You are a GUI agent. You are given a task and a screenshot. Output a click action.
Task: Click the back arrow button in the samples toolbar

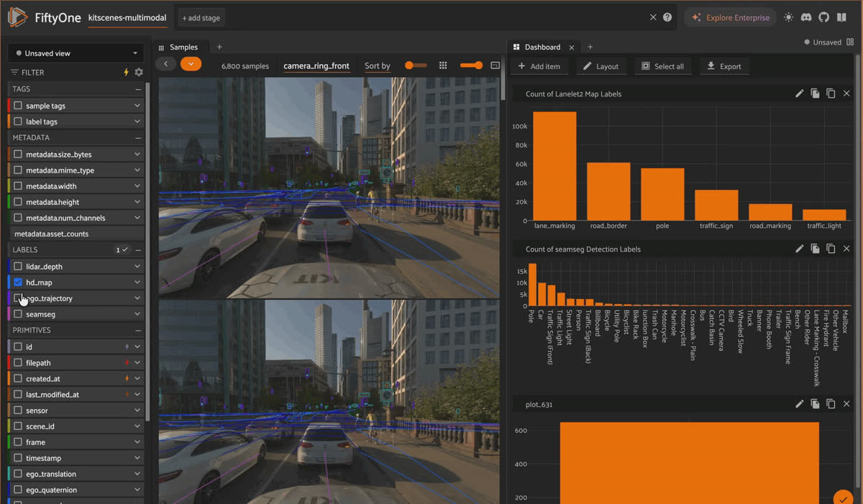tap(166, 64)
